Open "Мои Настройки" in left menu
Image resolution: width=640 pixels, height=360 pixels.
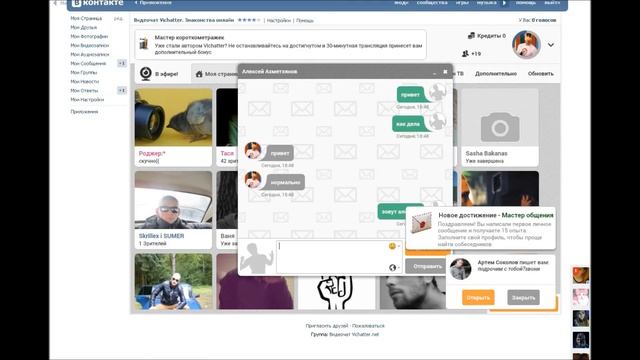87,99
